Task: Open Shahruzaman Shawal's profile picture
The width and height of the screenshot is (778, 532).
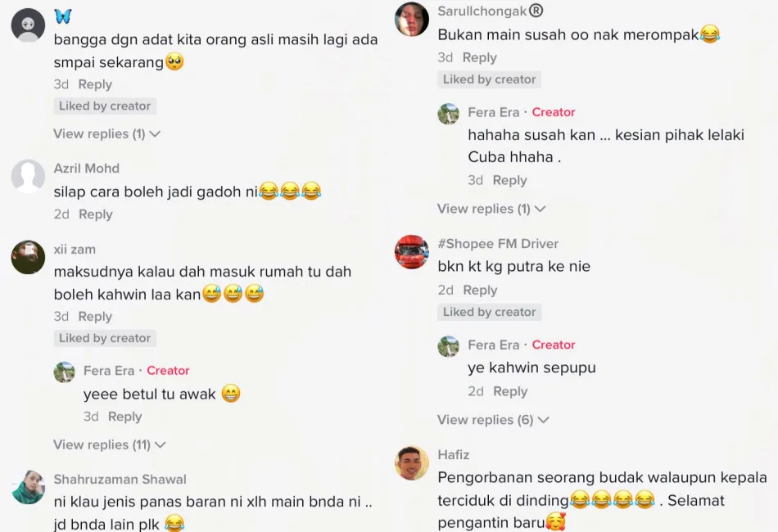Action: (x=29, y=487)
